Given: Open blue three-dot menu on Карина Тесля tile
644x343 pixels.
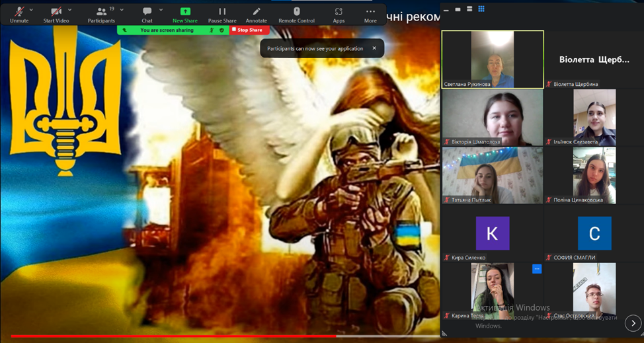Looking at the screenshot, I should pyautogui.click(x=537, y=269).
